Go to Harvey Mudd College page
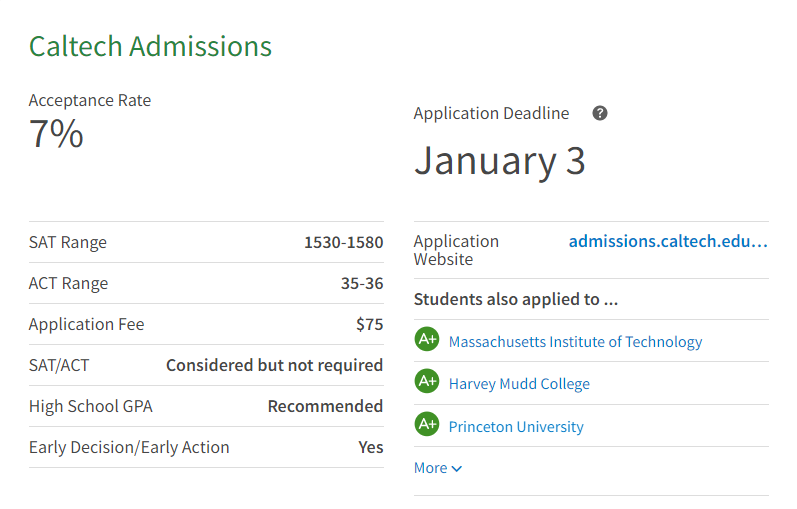The image size is (797, 509). (x=519, y=384)
